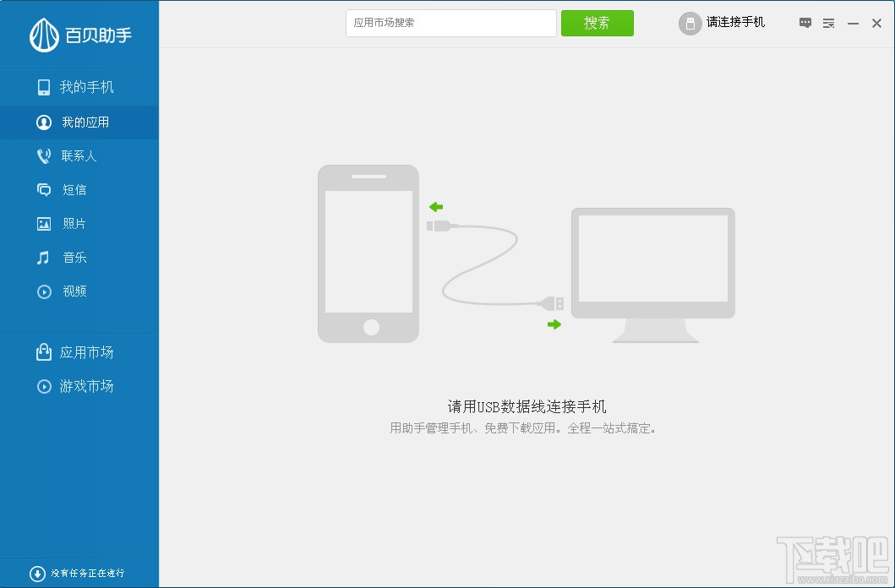Open music library with the 音乐 icon

click(x=42, y=257)
